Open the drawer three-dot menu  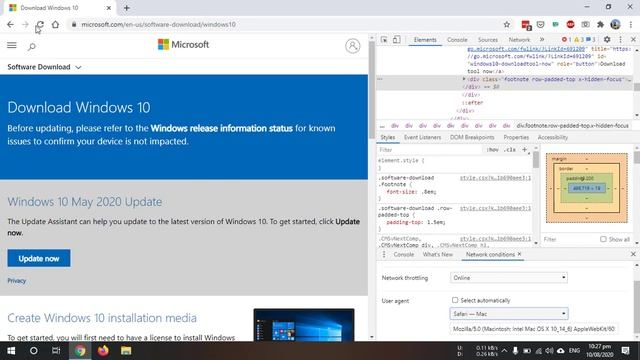click(x=384, y=254)
